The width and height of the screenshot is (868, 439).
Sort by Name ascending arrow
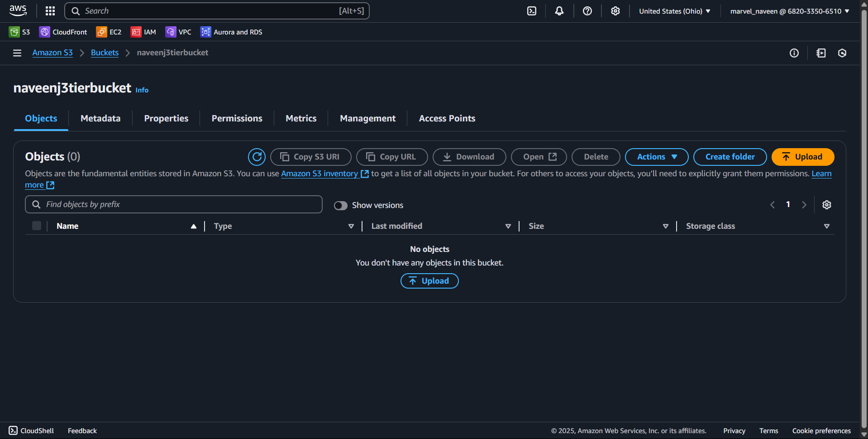pyautogui.click(x=194, y=227)
